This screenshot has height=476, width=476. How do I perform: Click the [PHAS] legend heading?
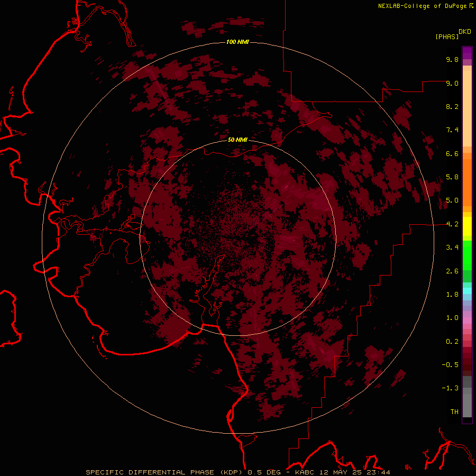[447, 36]
